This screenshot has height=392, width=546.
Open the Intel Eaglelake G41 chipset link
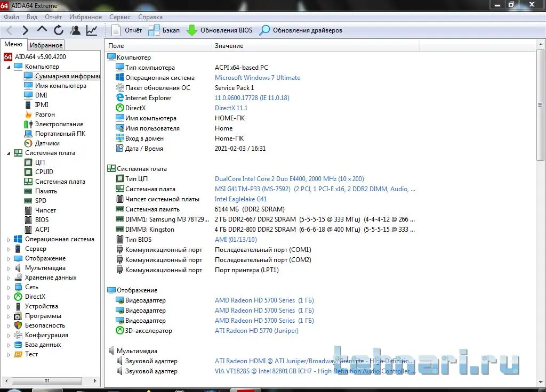240,199
